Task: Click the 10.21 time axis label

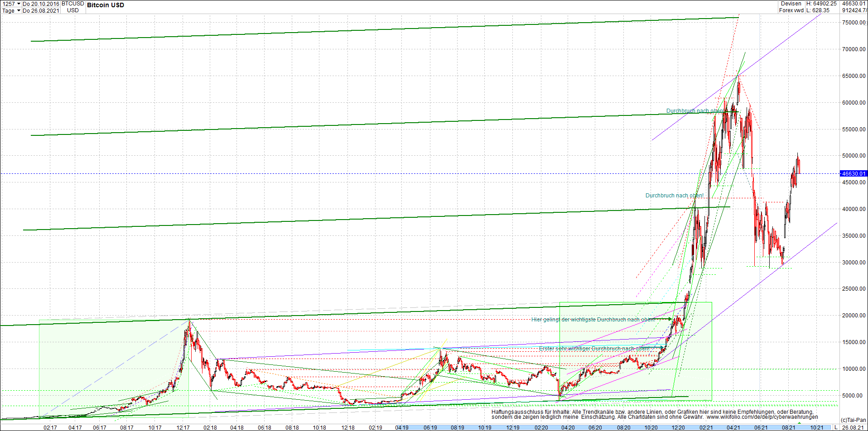Action: (817, 427)
